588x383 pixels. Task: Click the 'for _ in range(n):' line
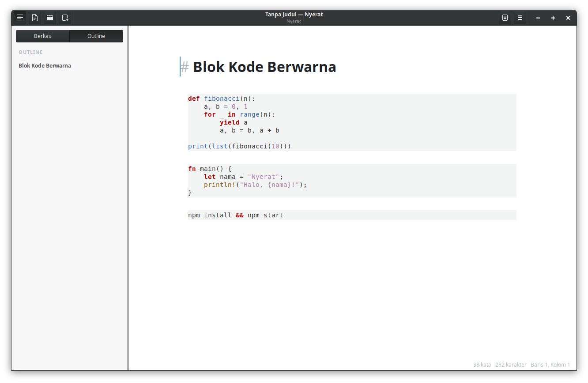[239, 114]
